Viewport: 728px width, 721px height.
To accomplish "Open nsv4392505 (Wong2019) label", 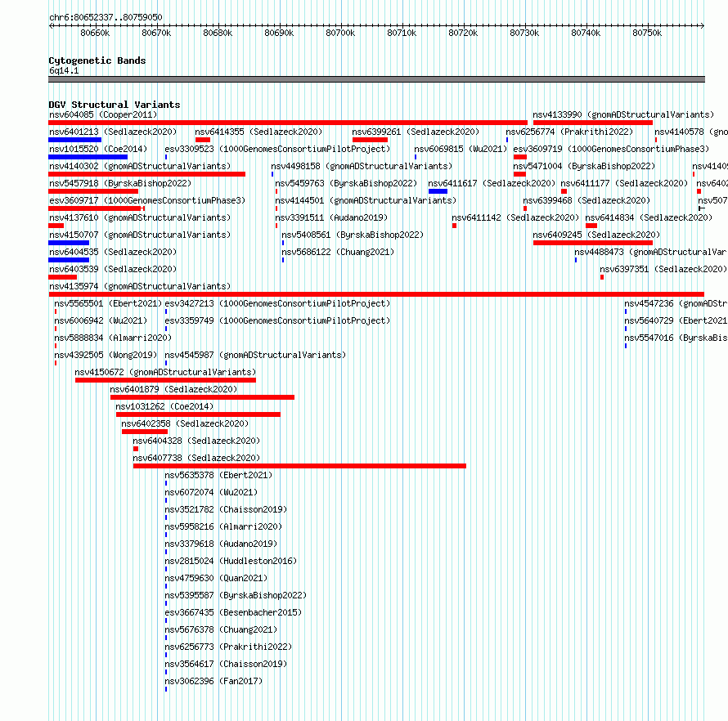I will pyautogui.click(x=106, y=355).
